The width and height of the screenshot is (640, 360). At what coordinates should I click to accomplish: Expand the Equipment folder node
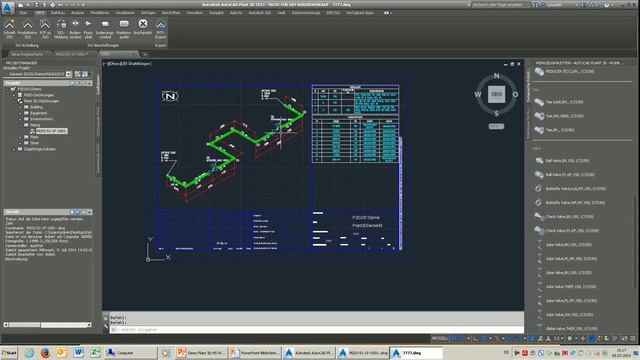21,113
